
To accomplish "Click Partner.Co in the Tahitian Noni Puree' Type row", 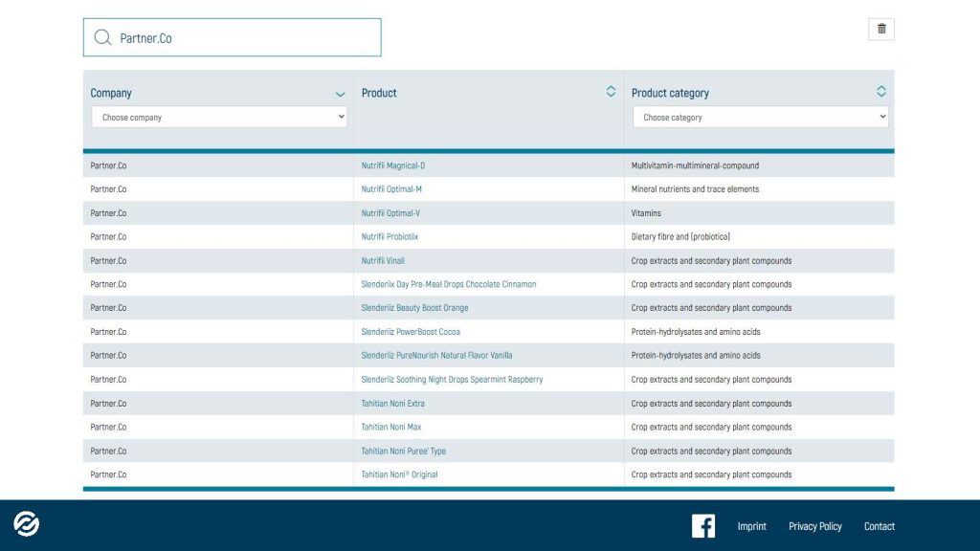I will (108, 452).
